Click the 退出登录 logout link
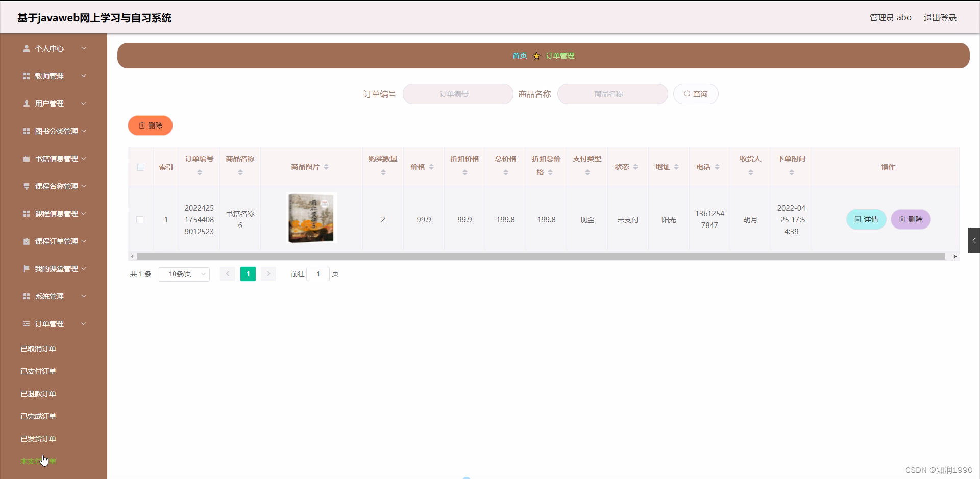The height and width of the screenshot is (479, 980). pos(940,17)
